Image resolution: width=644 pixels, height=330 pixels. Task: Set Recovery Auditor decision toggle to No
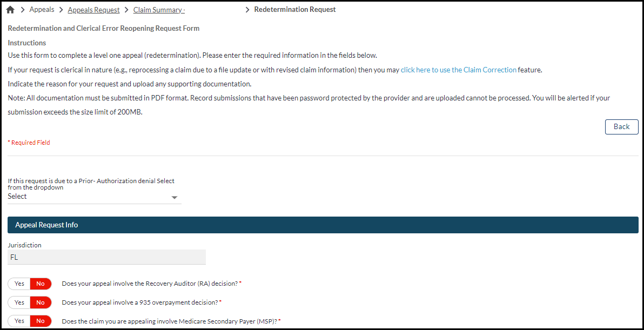click(x=41, y=284)
